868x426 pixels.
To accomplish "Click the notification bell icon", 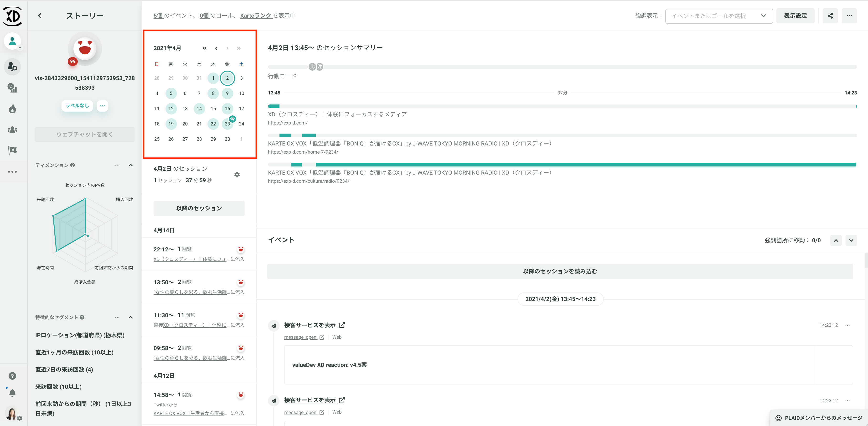I will coord(12,393).
